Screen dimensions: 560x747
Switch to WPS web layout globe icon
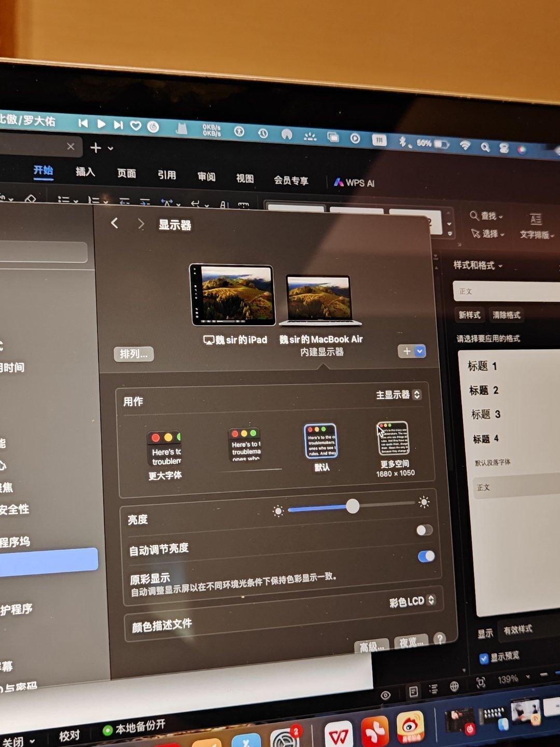tap(454, 686)
